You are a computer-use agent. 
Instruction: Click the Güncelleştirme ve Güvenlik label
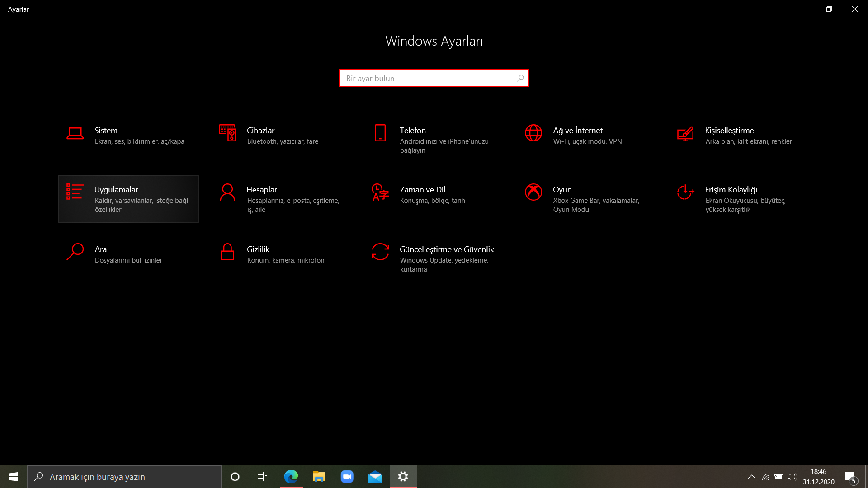(x=447, y=249)
